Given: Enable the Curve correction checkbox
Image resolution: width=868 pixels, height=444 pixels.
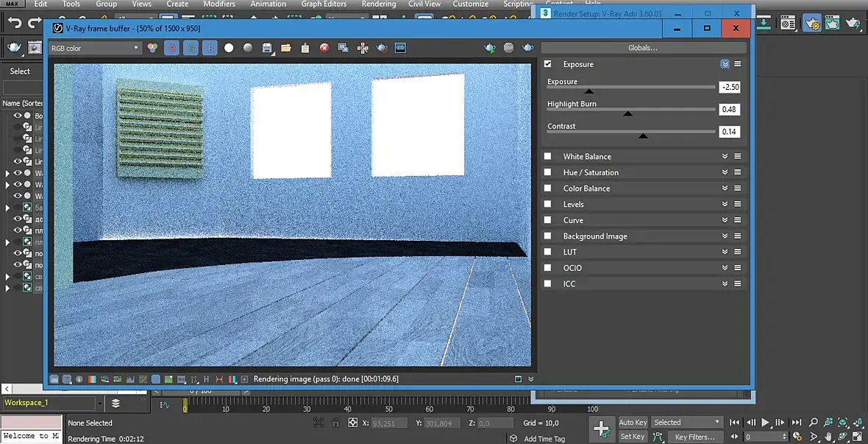Looking at the screenshot, I should pos(547,220).
